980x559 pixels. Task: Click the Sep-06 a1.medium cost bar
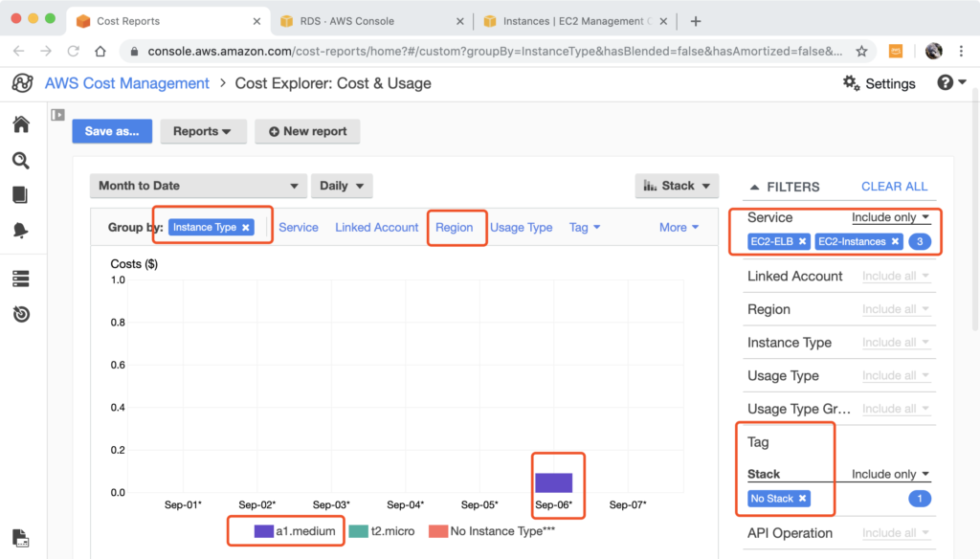point(554,482)
